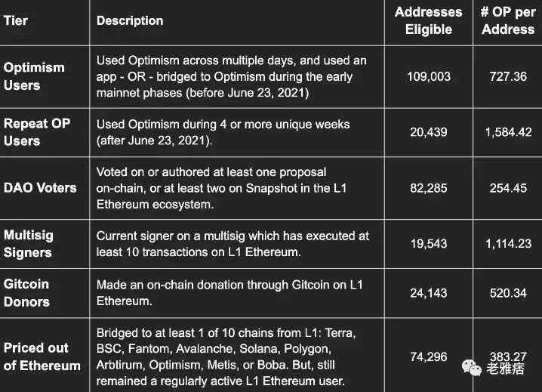Select the Addresses Eligible column header

(x=428, y=20)
